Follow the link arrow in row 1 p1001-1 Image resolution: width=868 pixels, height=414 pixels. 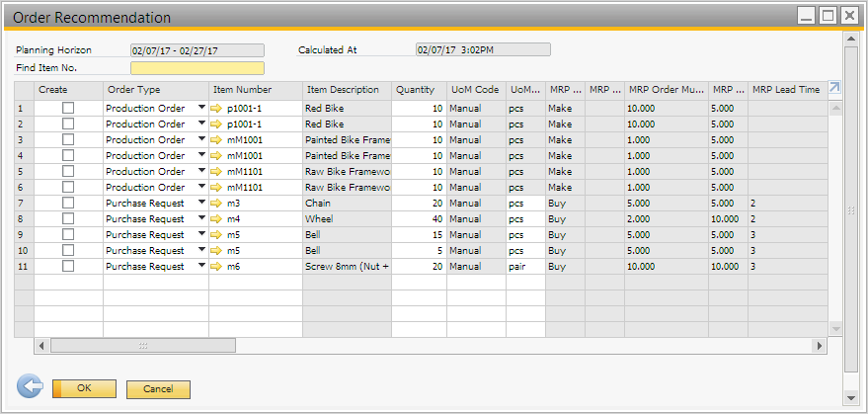coord(217,109)
